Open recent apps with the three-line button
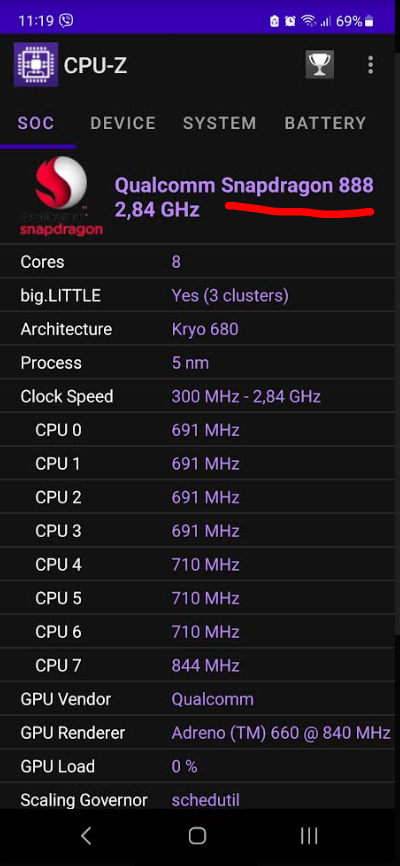The image size is (400, 866). pos(309,835)
